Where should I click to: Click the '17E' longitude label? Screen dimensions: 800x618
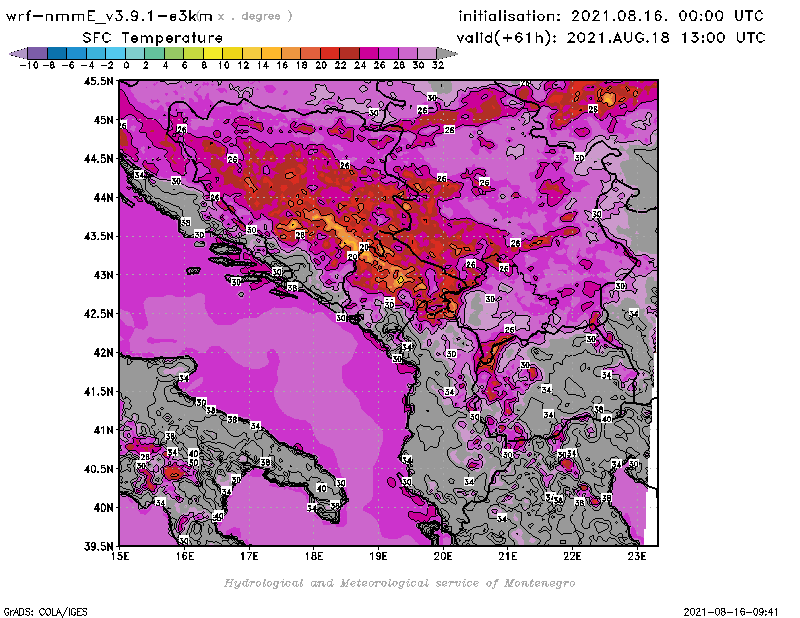coord(249,556)
